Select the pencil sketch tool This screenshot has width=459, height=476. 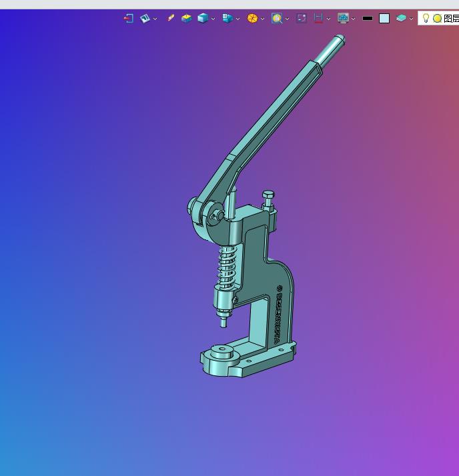point(171,18)
